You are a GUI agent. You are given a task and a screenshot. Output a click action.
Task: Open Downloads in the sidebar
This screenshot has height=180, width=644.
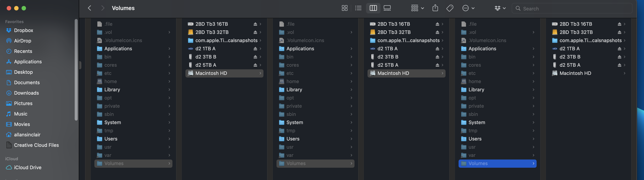(26, 93)
